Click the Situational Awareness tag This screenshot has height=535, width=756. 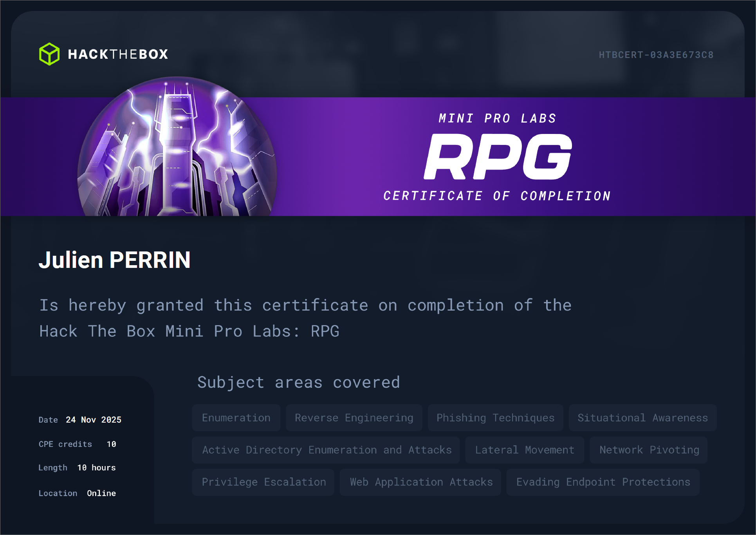click(x=642, y=418)
